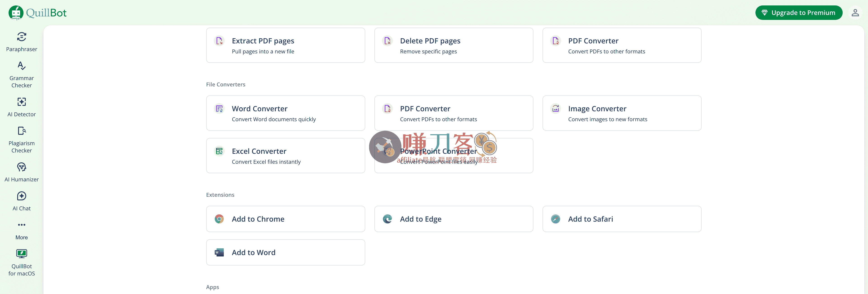
Task: Click the Upgrade to Premium button
Action: coord(799,13)
